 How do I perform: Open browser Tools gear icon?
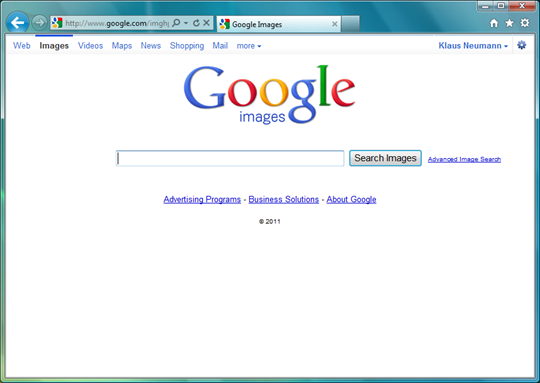pyautogui.click(x=525, y=23)
